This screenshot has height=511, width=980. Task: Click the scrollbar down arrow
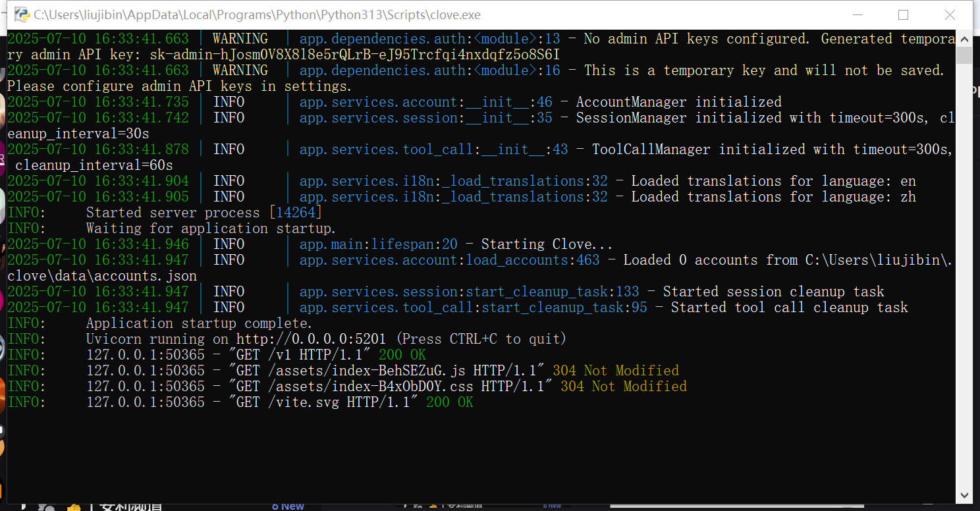coord(964,495)
